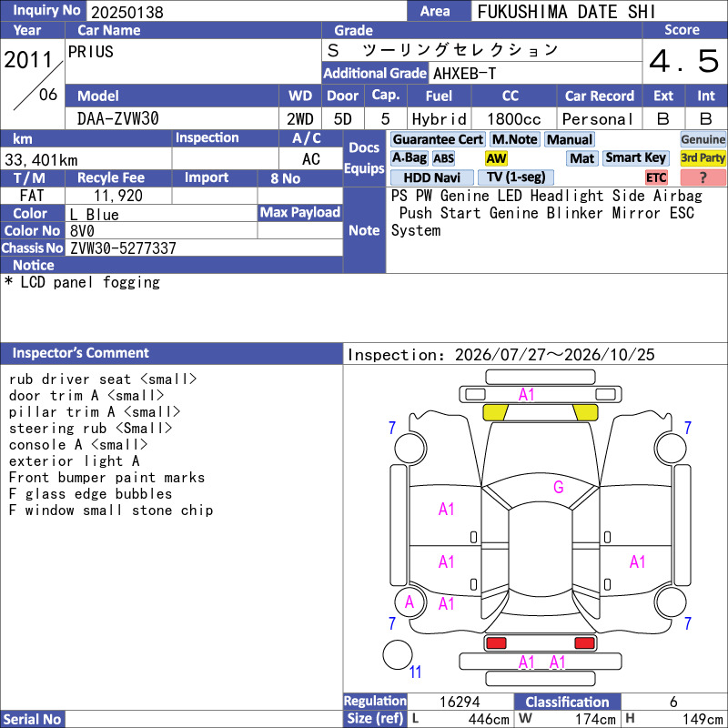728x728 pixels.
Task: Click the left yellow headlight on diagram
Action: [495, 413]
